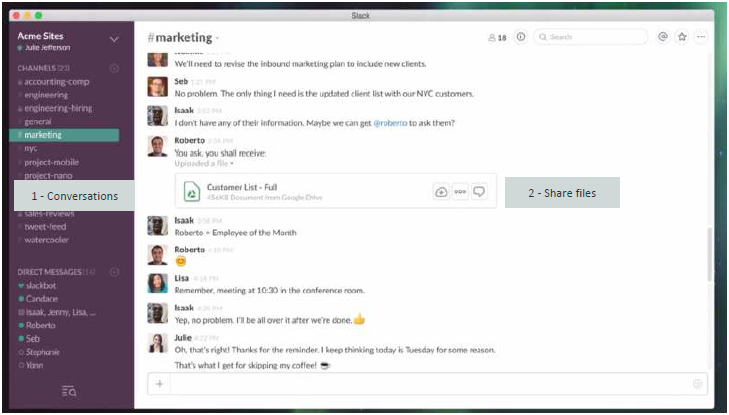The width and height of the screenshot is (729, 415).
Task: Go to the watercooler channel
Action: point(46,240)
